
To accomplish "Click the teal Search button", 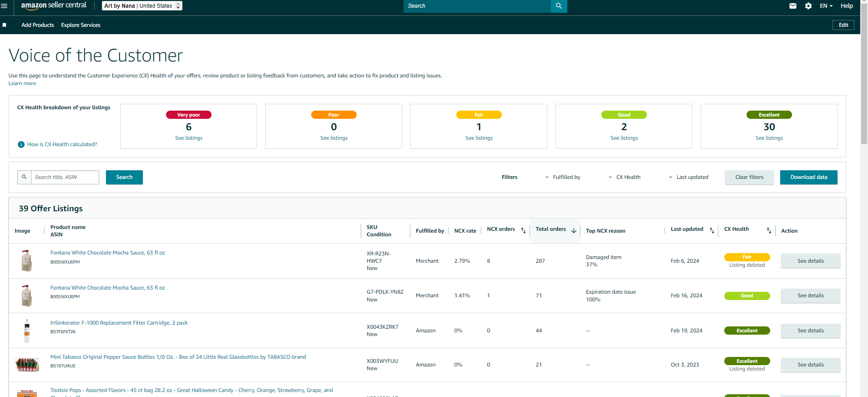I will coord(124,177).
